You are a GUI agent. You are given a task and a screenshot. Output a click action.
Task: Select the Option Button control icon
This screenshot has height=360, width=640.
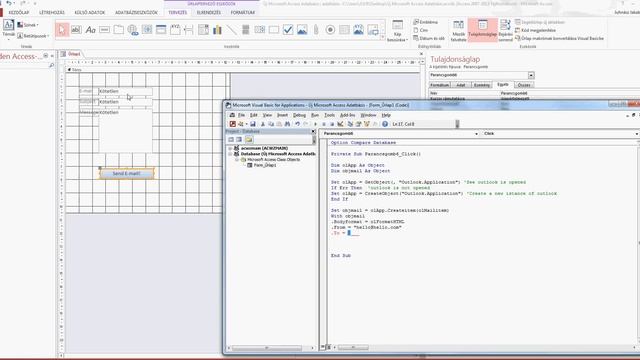(x=331, y=30)
